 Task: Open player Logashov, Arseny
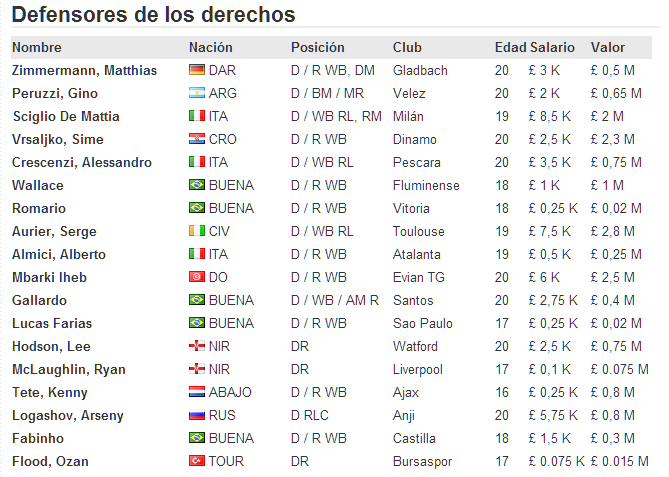click(68, 416)
